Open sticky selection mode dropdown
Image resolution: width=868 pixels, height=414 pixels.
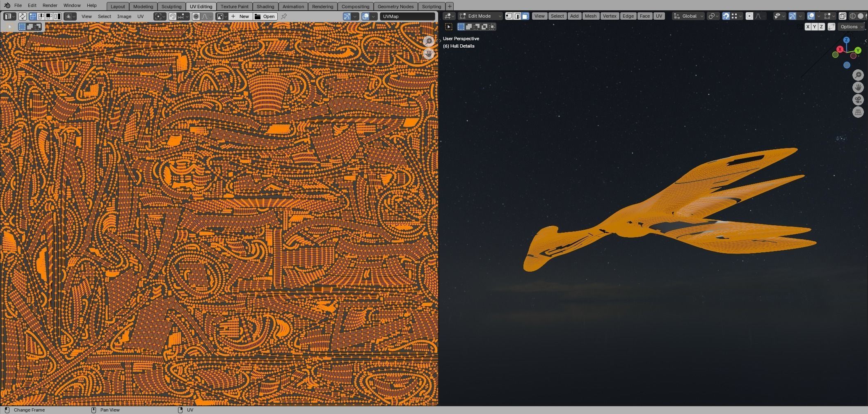[x=70, y=16]
